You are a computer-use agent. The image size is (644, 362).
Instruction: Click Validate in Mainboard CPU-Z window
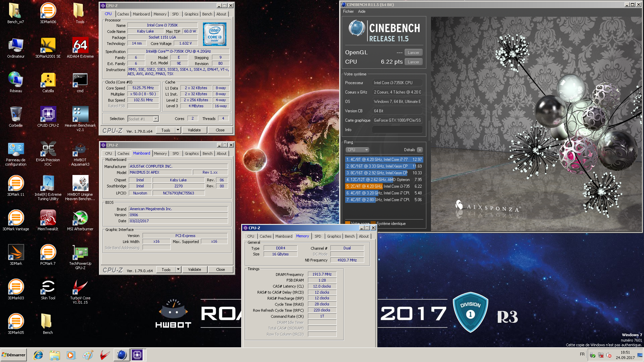(195, 269)
